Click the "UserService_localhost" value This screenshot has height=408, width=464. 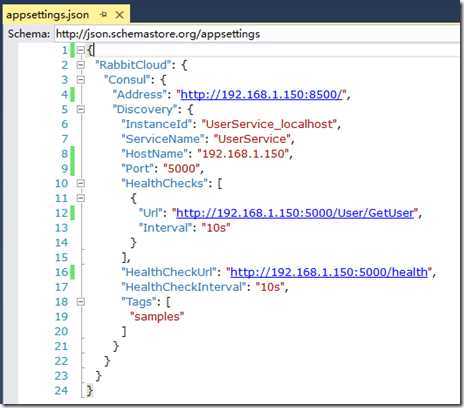[270, 124]
